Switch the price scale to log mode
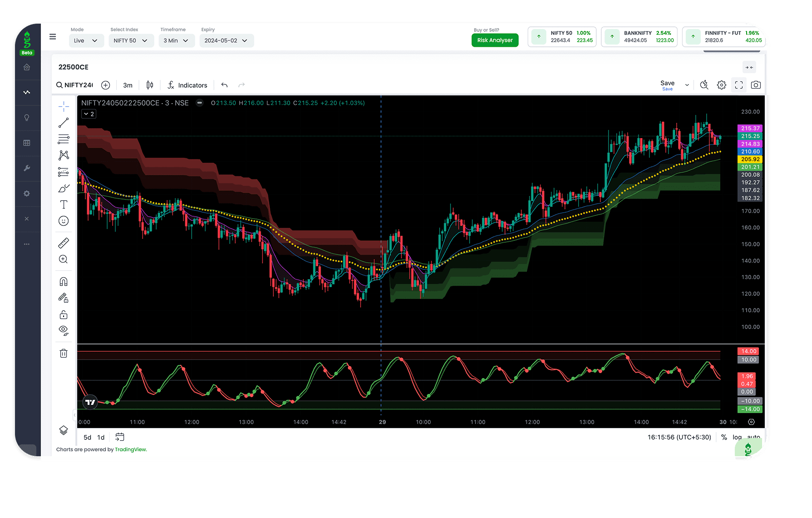This screenshot has width=812, height=518. (x=737, y=437)
